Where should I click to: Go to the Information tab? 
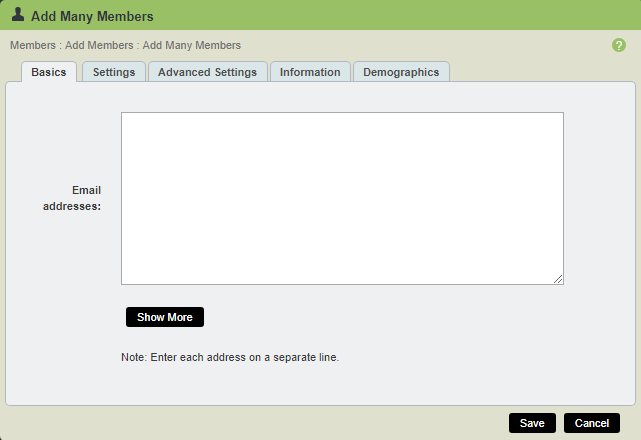click(x=310, y=72)
